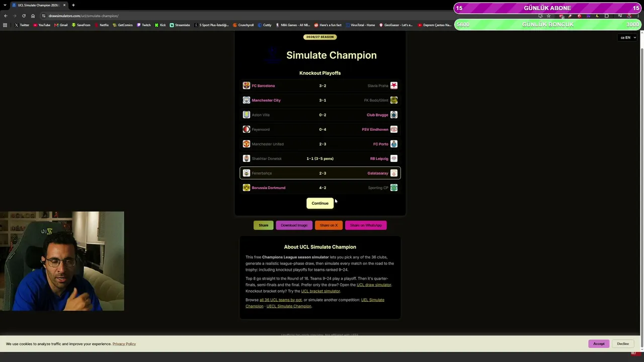
Task: Open the Twitter bookmark
Action: pyautogui.click(x=22, y=25)
